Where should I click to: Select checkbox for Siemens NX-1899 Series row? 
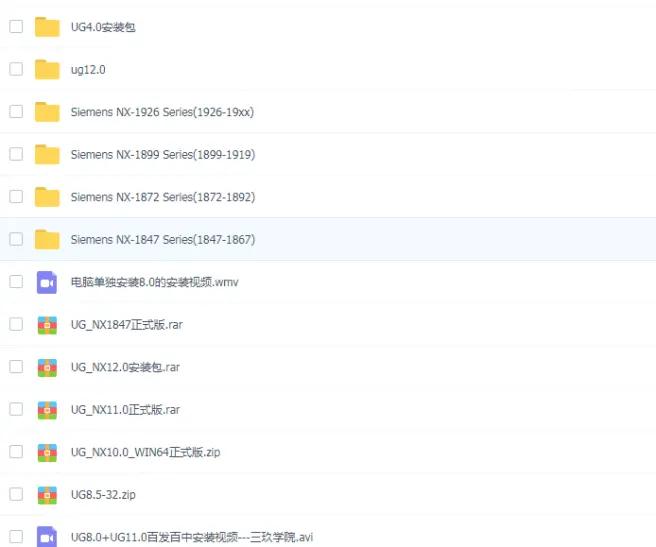(16, 154)
